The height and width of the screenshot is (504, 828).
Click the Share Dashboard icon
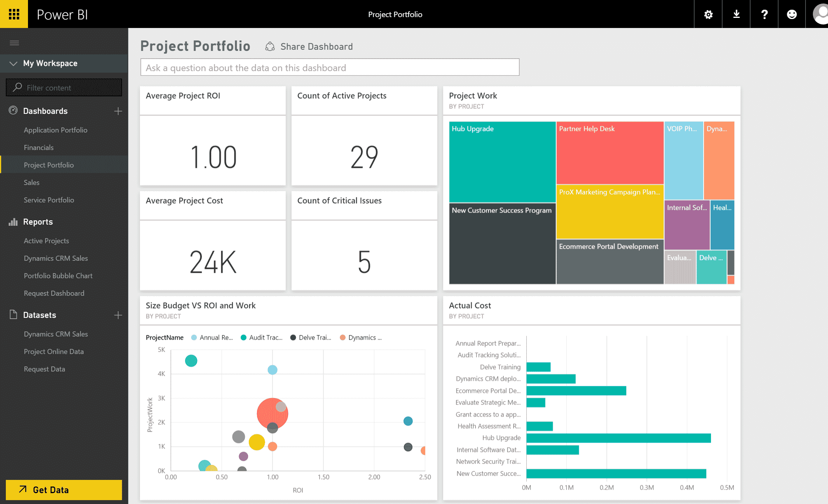click(270, 47)
